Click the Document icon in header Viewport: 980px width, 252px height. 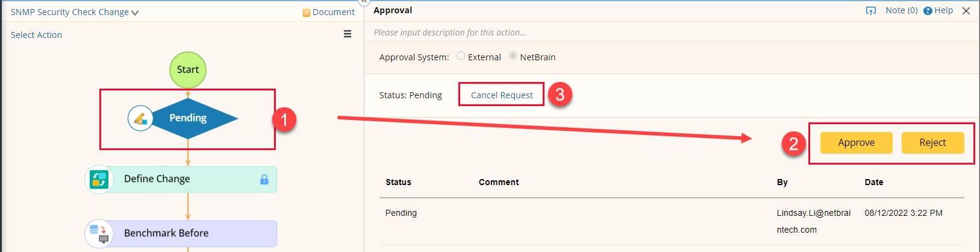pyautogui.click(x=307, y=13)
